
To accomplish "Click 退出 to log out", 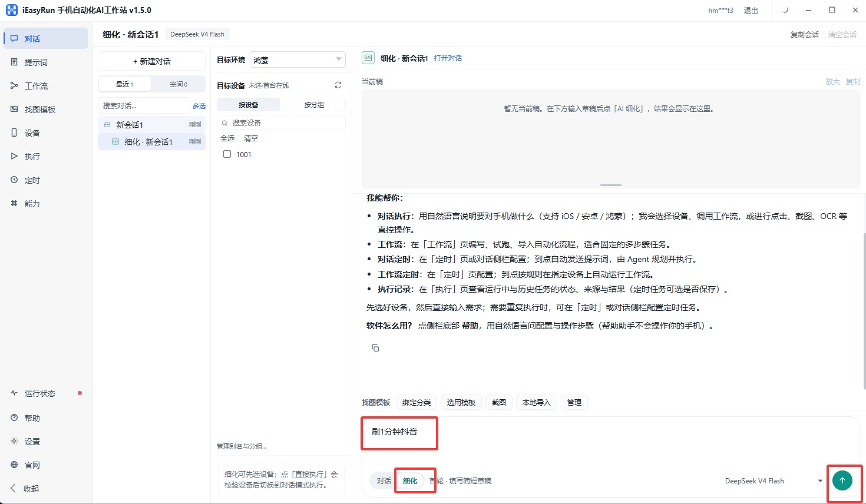I will tap(751, 11).
